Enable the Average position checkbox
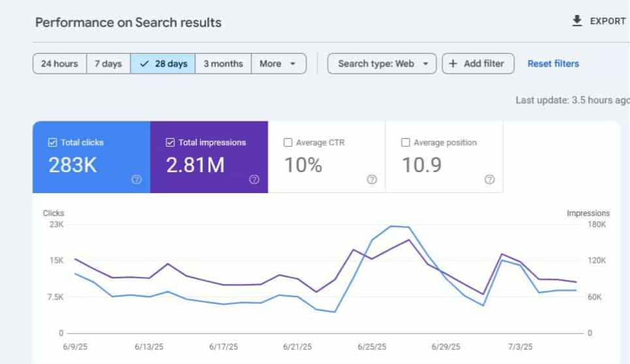 coord(405,143)
